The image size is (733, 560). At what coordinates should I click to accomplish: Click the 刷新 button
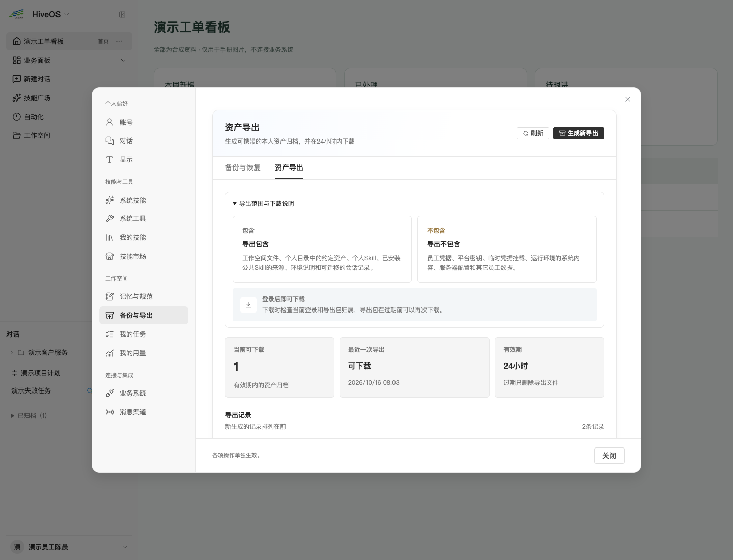point(533,133)
